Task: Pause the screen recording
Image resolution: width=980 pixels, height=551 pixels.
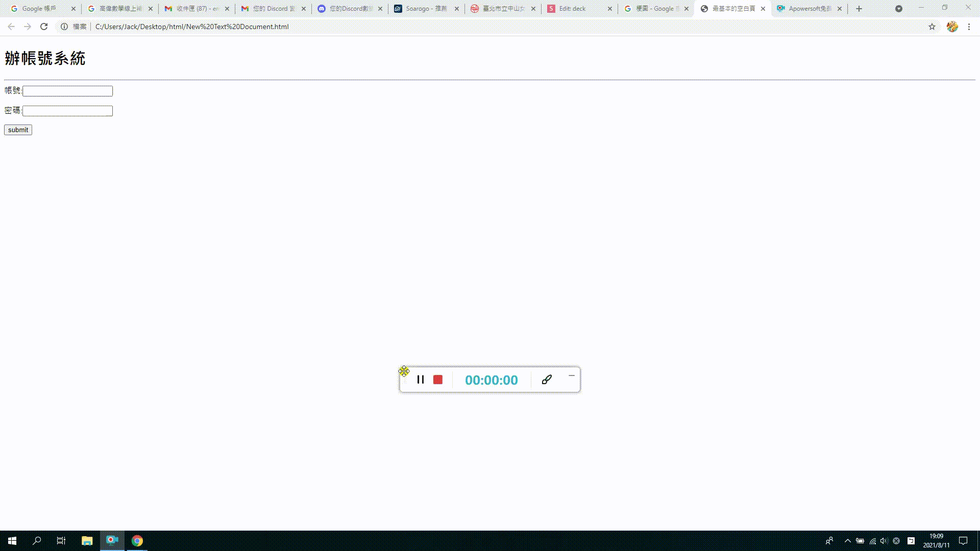Action: (420, 380)
